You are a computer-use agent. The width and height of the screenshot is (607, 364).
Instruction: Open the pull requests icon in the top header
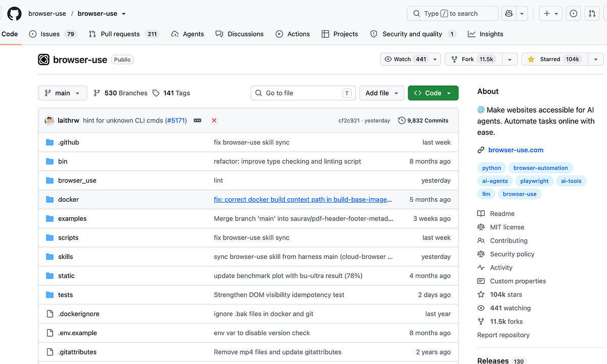[592, 14]
